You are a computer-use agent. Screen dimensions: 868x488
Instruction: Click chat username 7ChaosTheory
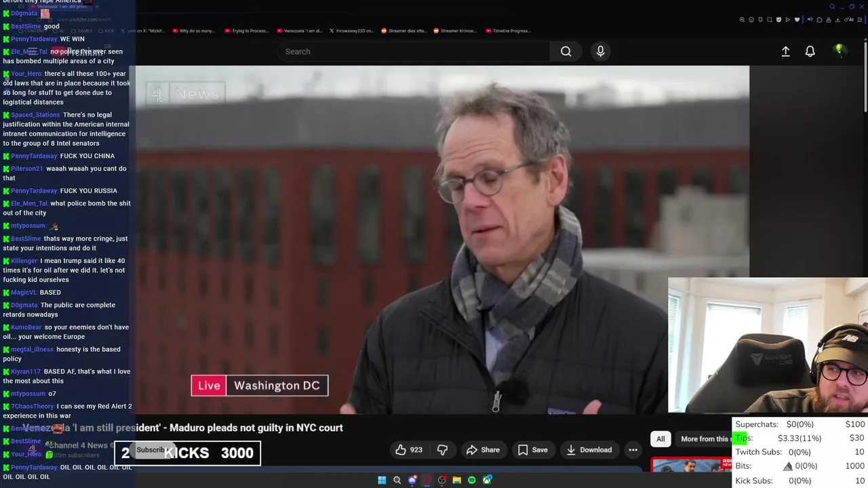tap(33, 406)
